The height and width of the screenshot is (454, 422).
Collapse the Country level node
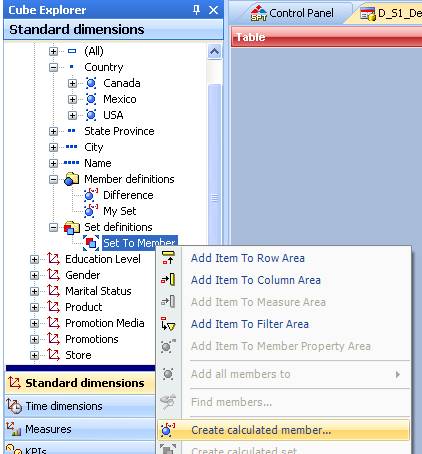click(x=53, y=67)
